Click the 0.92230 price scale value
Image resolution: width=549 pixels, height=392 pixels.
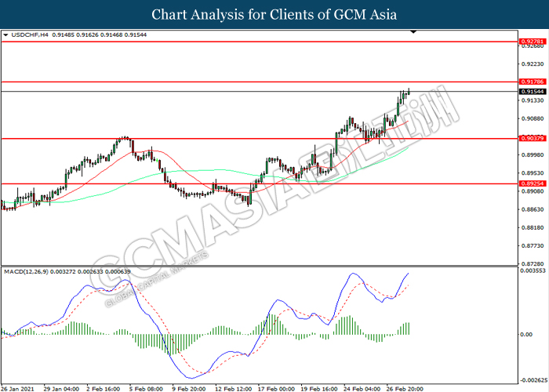tap(533, 64)
